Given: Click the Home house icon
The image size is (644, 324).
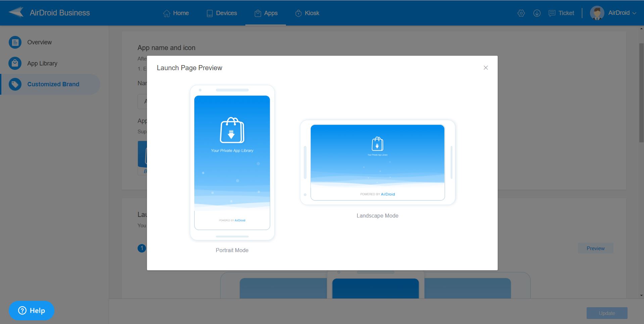Looking at the screenshot, I should point(166,13).
